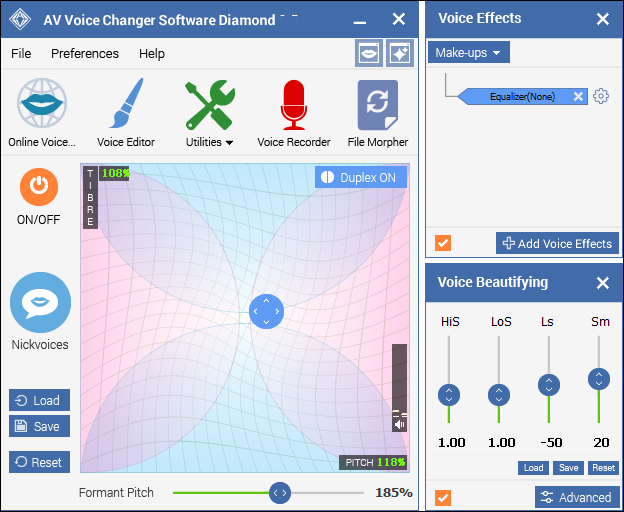This screenshot has width=624, height=512.
Task: Open Advanced voice beautifying settings
Action: point(577,497)
